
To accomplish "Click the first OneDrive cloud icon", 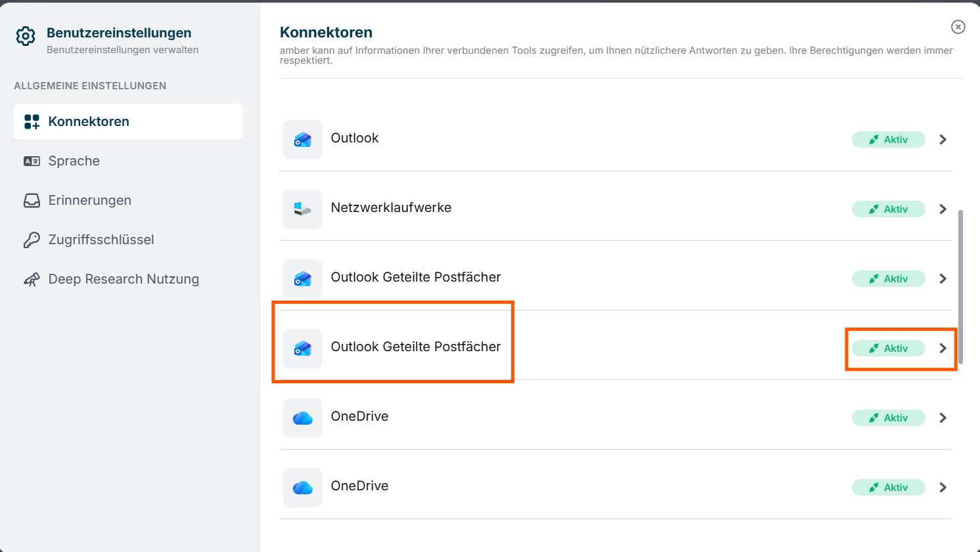I will 303,418.
